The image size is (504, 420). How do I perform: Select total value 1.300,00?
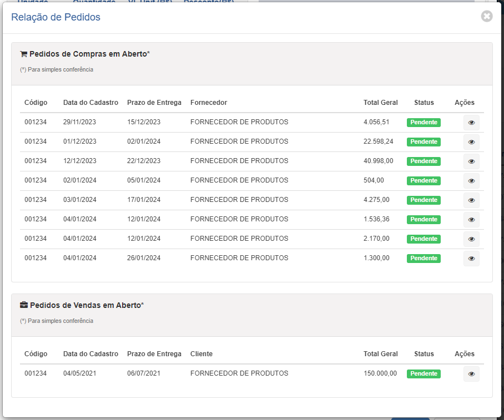(x=376, y=258)
